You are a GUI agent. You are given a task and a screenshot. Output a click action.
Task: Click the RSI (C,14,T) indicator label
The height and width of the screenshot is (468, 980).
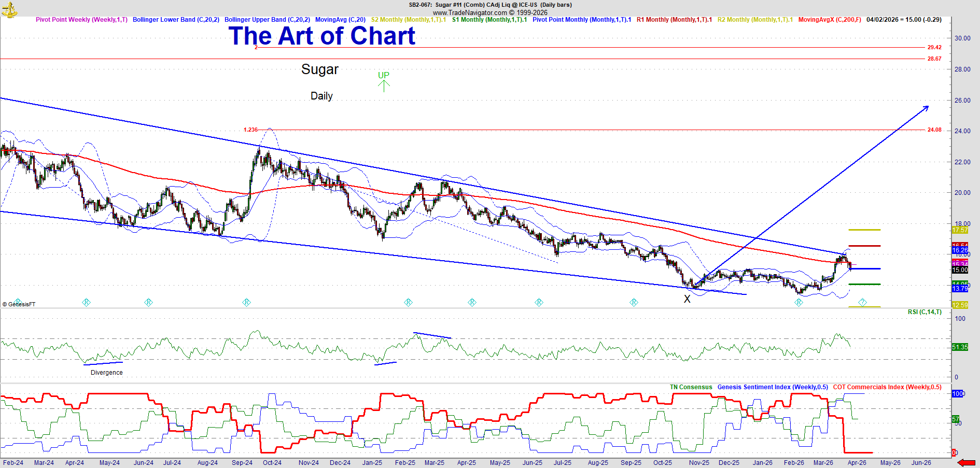tap(925, 312)
